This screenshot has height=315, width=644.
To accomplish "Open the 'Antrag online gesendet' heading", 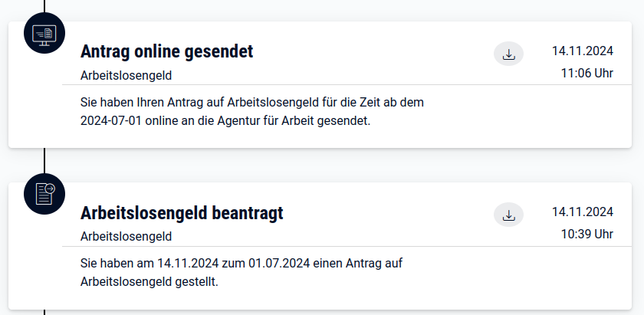I will 167,51.
